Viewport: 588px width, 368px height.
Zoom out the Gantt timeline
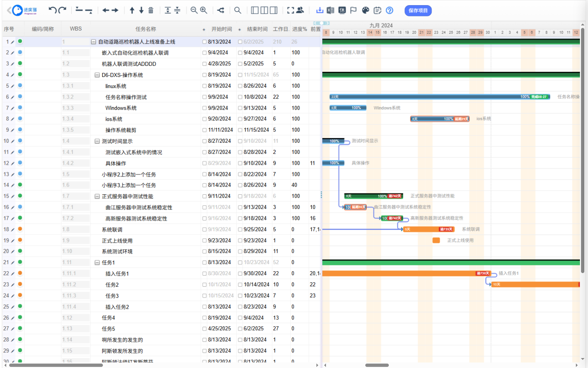point(194,10)
